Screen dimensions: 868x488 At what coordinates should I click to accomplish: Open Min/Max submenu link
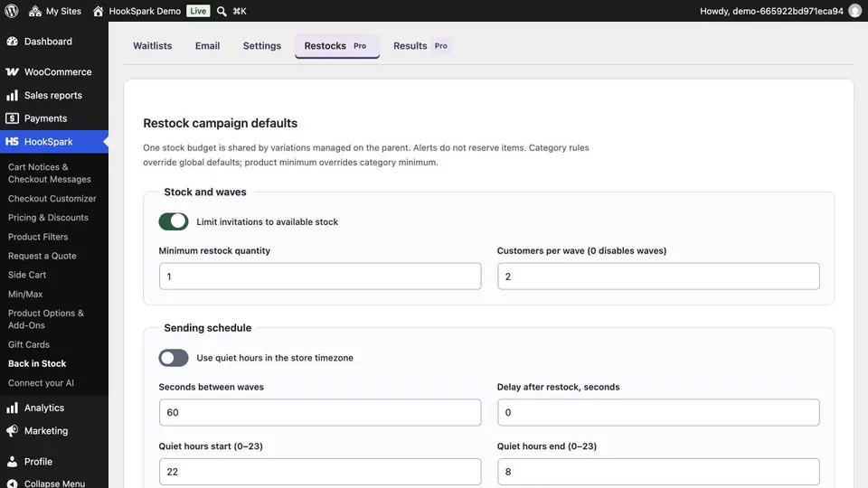pos(25,294)
